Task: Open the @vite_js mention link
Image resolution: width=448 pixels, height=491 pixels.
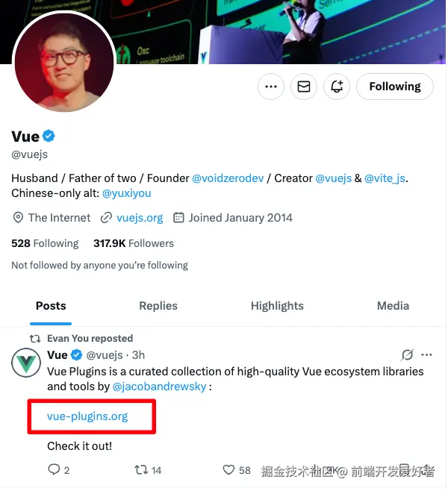Action: [x=385, y=178]
